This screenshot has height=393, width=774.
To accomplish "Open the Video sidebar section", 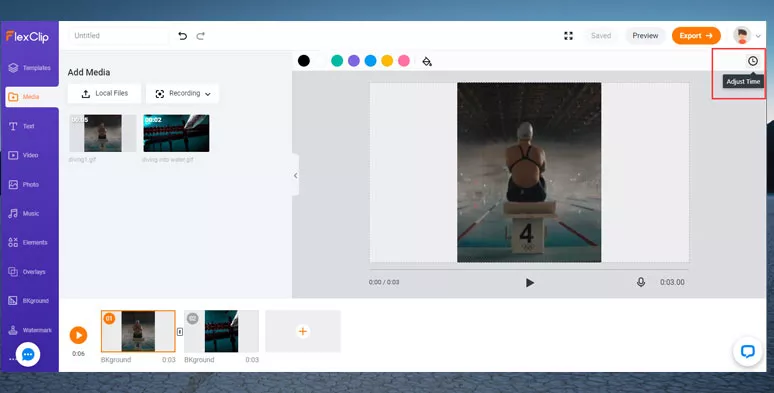I will point(24,155).
